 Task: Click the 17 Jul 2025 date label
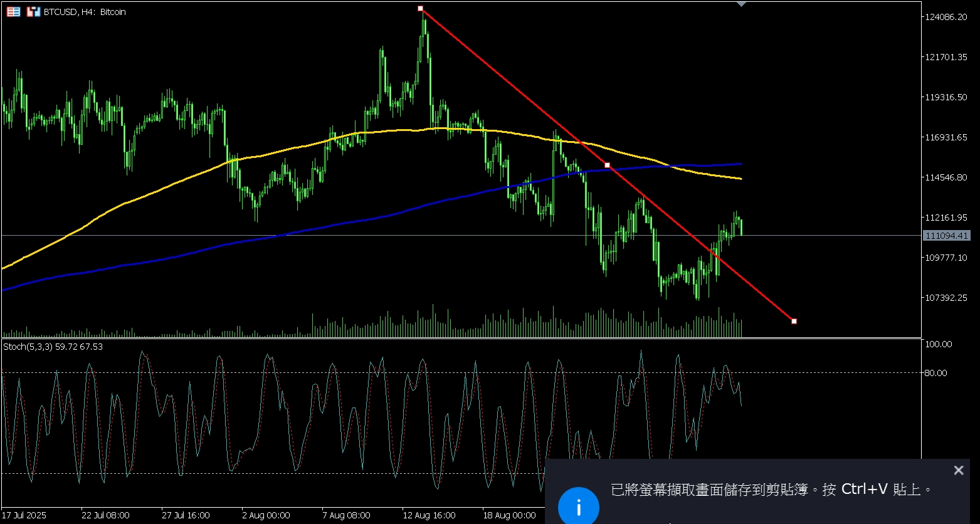coord(24,515)
